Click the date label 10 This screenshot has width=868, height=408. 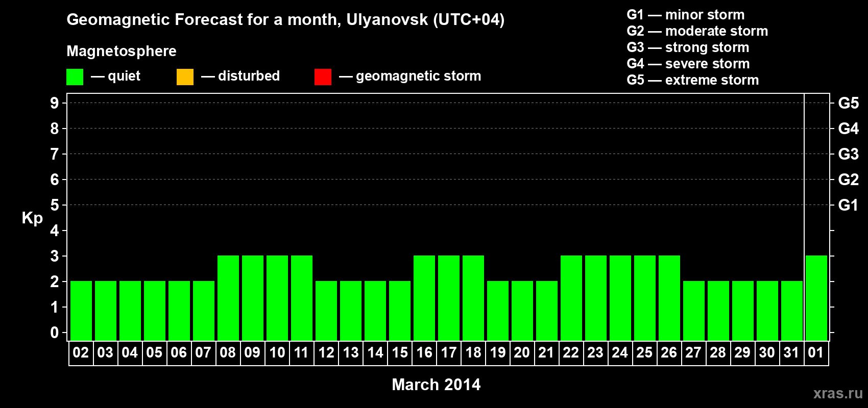click(277, 353)
